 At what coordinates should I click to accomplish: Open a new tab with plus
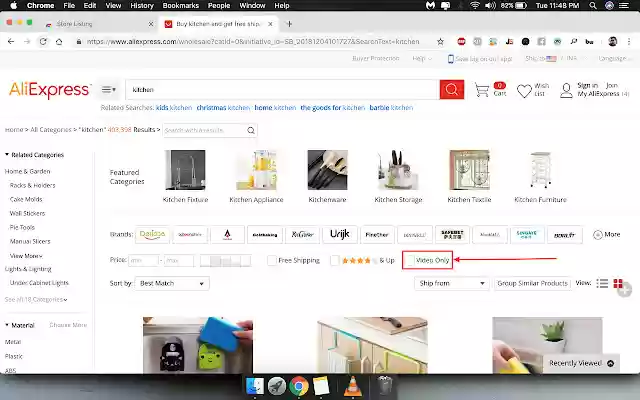[289, 24]
